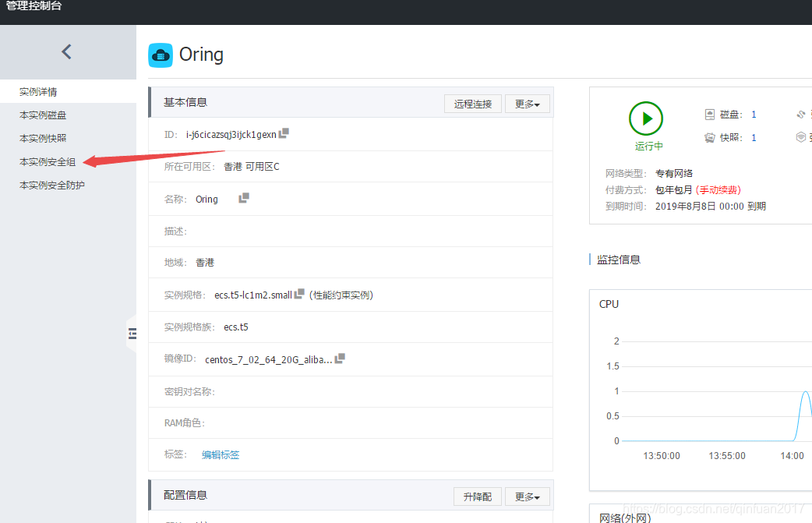Click the green running status play icon
The width and height of the screenshot is (812, 523).
pos(646,118)
